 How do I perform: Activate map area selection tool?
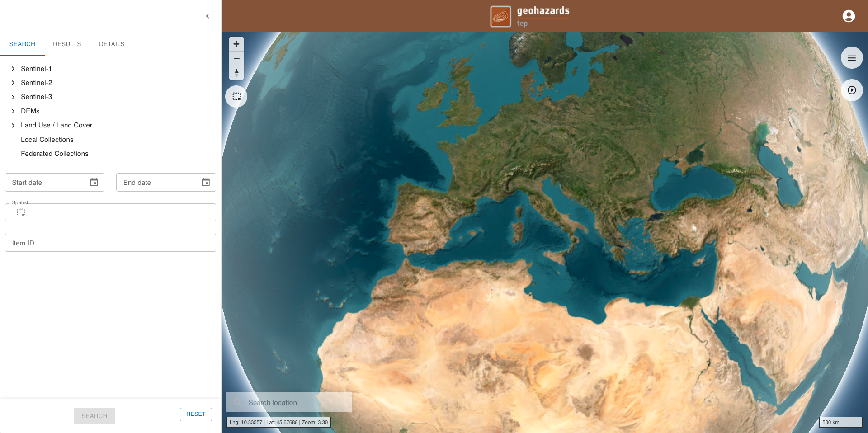pyautogui.click(x=236, y=96)
